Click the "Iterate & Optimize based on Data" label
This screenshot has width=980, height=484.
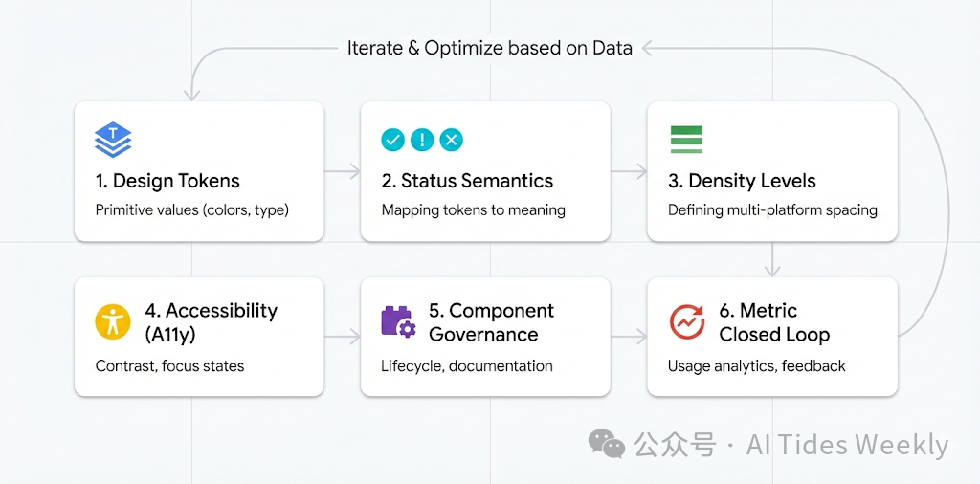[489, 48]
